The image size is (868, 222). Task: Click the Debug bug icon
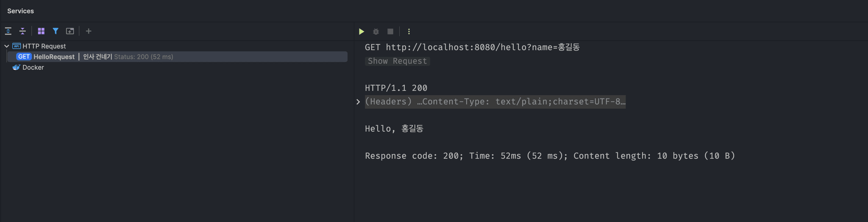pyautogui.click(x=376, y=31)
